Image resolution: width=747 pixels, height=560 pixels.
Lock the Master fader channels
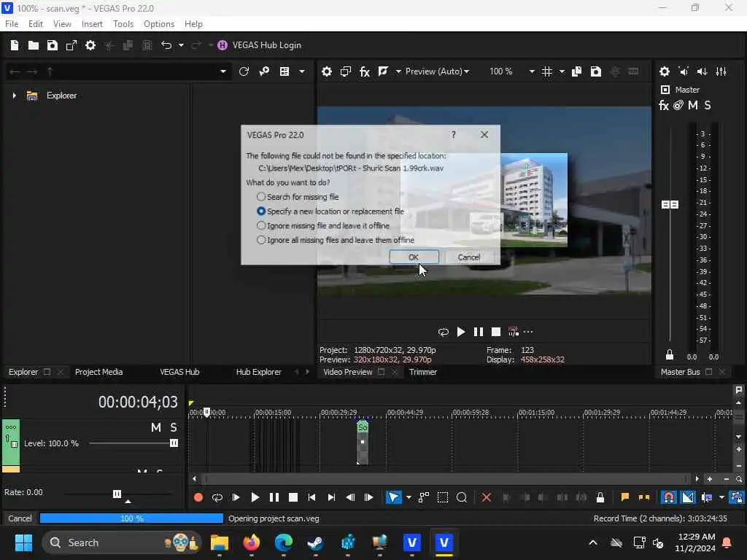[670, 355]
